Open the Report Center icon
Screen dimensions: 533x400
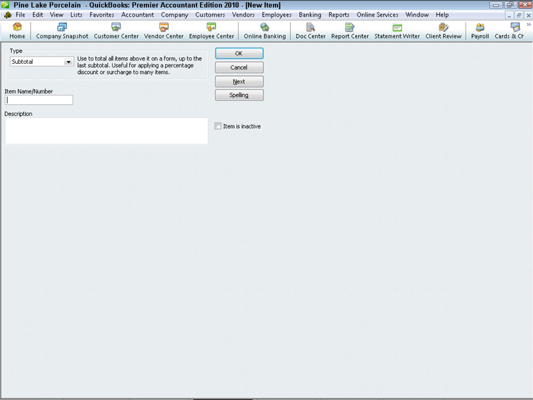pyautogui.click(x=350, y=31)
